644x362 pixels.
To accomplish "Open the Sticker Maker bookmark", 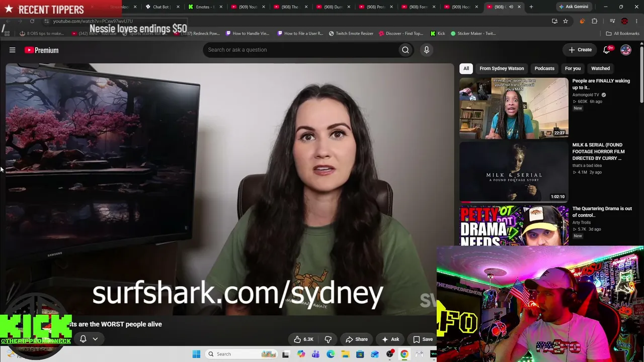I will (x=473, y=34).
